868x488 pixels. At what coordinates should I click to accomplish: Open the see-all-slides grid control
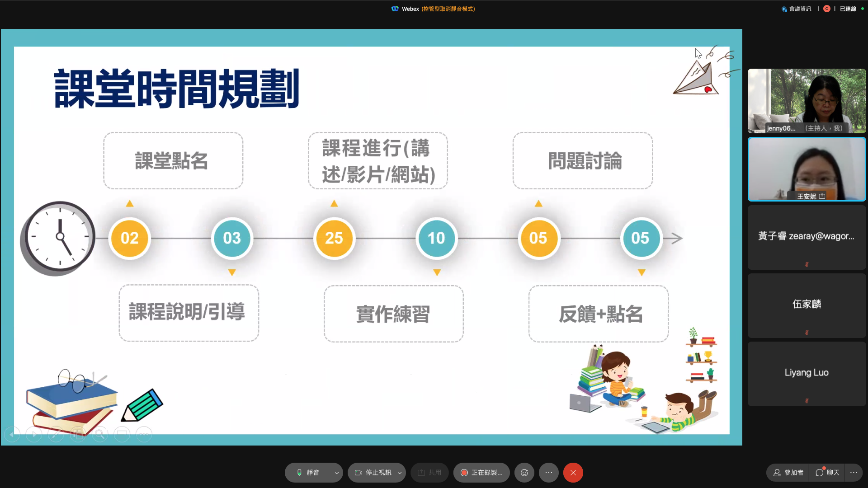pyautogui.click(x=78, y=435)
